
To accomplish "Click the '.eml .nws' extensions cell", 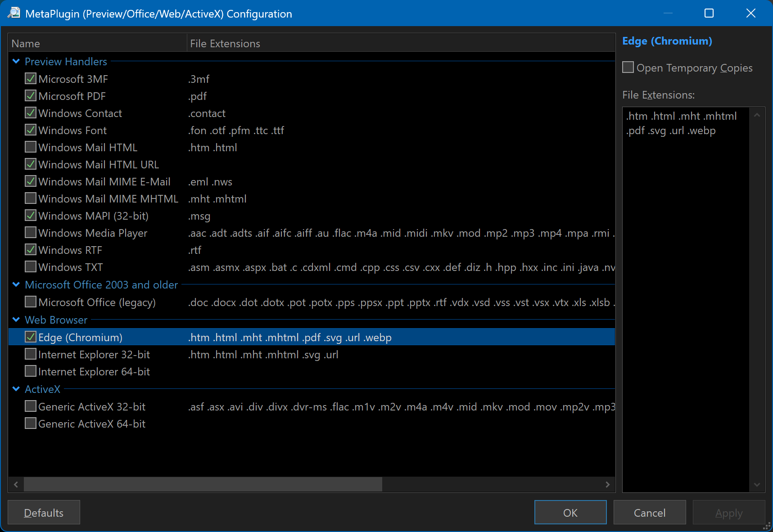I will tap(210, 181).
